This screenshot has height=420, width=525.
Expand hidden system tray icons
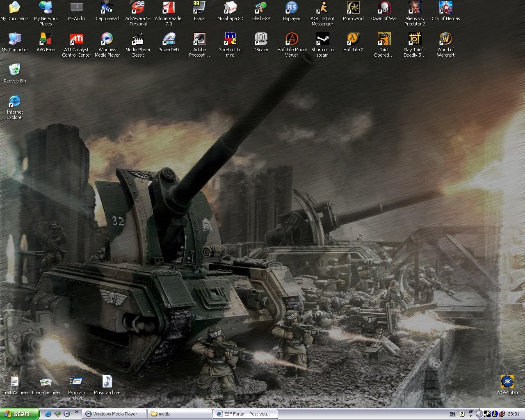click(479, 414)
